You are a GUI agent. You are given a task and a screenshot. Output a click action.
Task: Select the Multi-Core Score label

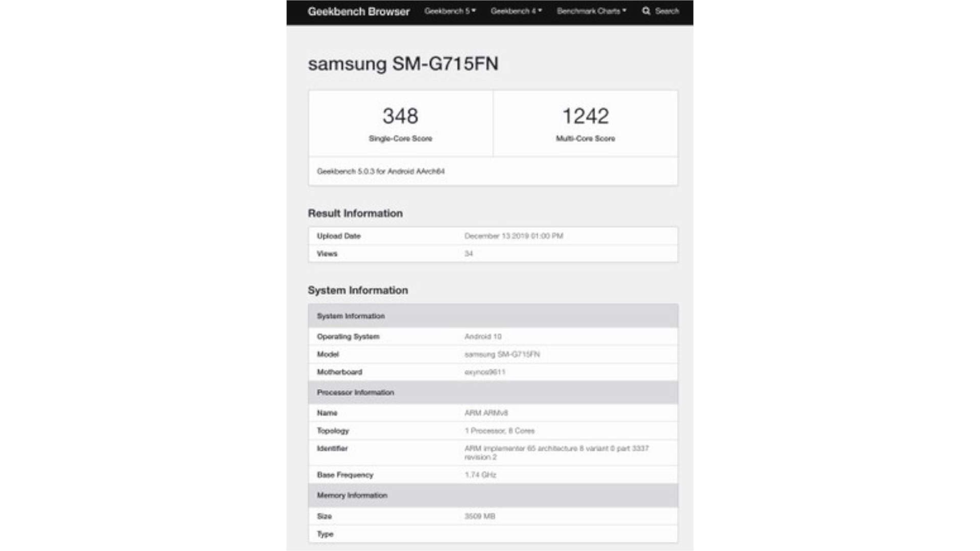click(x=585, y=138)
